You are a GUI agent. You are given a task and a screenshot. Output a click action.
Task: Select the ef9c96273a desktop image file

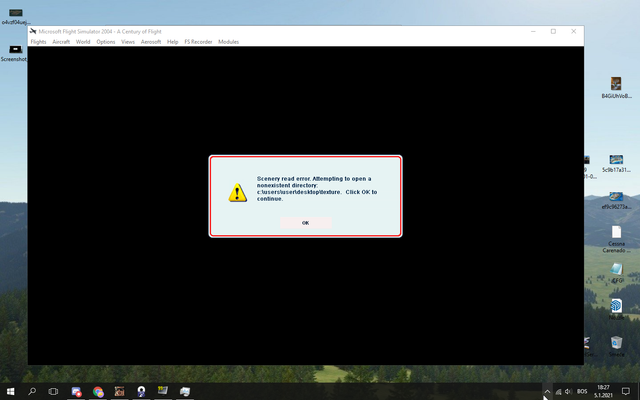(x=616, y=200)
